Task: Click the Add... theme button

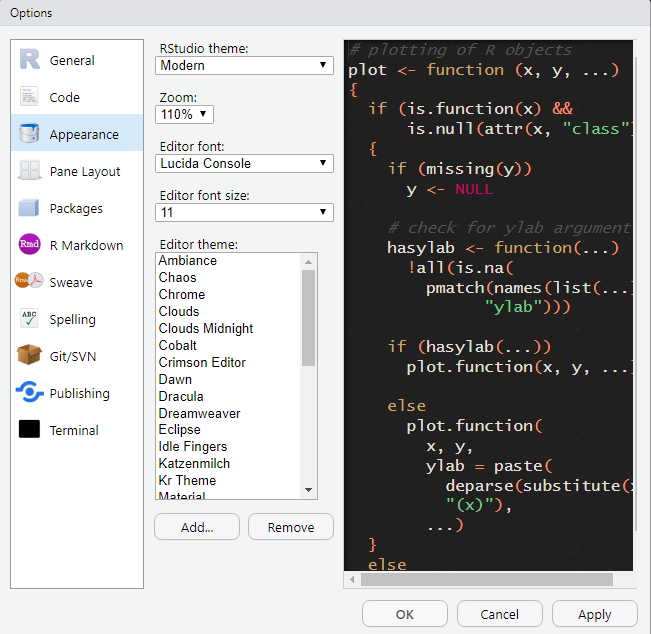Action: (197, 527)
